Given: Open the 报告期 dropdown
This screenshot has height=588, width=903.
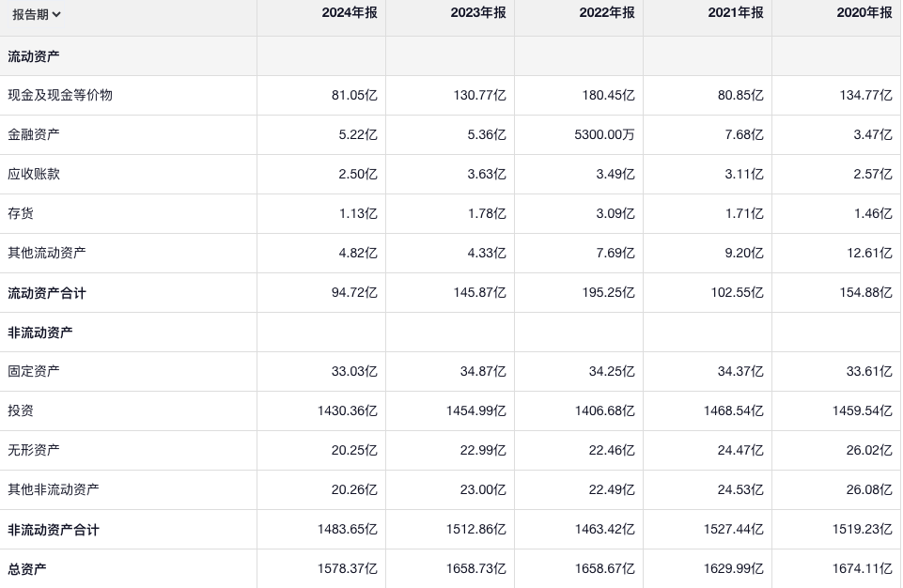Looking at the screenshot, I should (37, 14).
